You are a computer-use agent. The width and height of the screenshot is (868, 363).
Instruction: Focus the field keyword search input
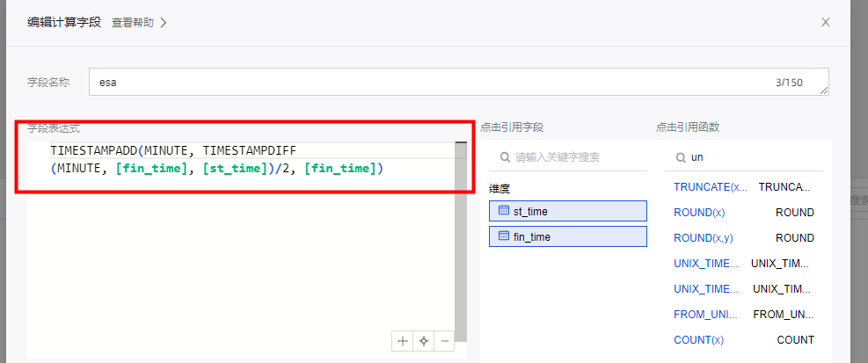572,157
